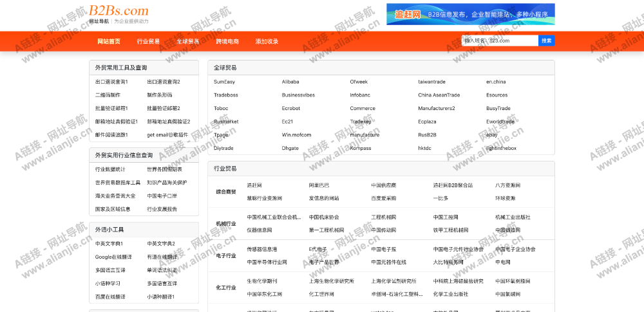The image size is (644, 312).
Task: Click the B2Bs.com site logo
Action: pyautogui.click(x=118, y=14)
